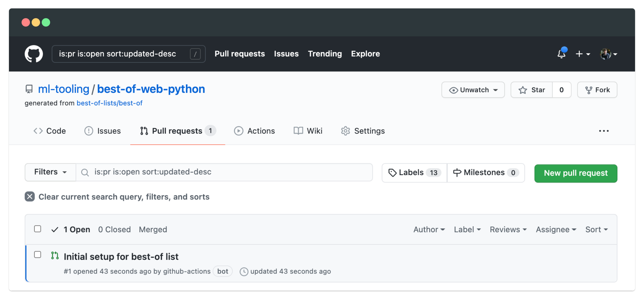Open the plus create-new menu
The image size is (644, 299).
(583, 54)
